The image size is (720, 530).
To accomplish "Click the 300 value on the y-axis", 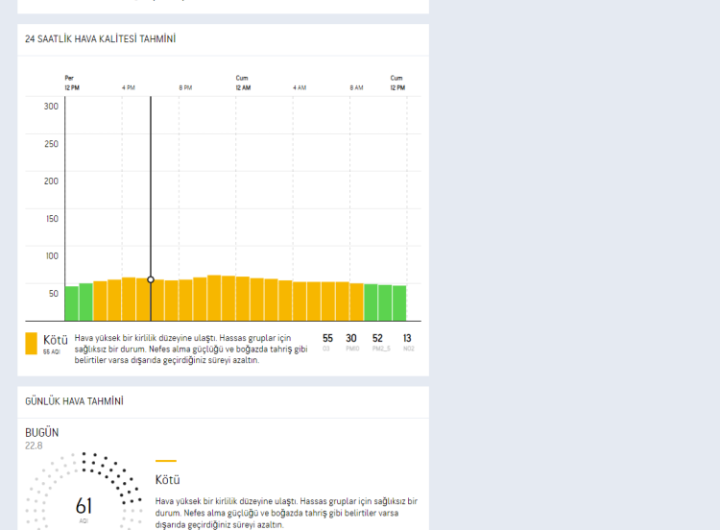I will 50,106.
